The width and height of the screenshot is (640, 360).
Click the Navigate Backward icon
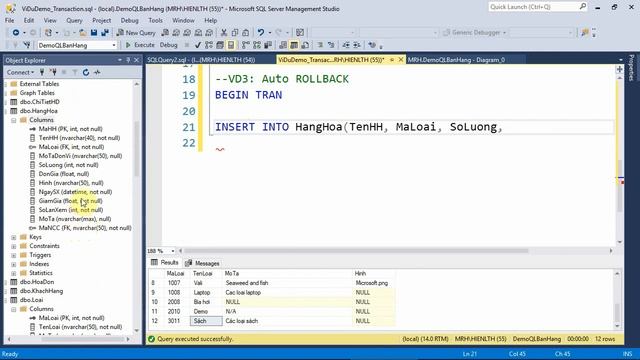point(16,33)
